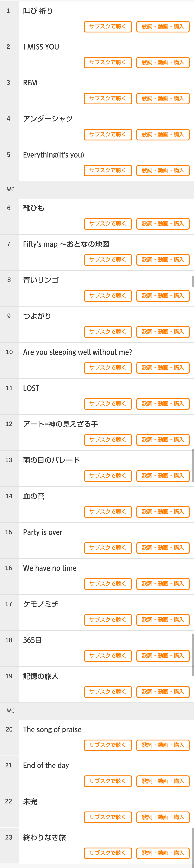The image size is (194, 868).
Task: Click サブスクで聴く for 叫び 祈り
Action: coord(108,27)
